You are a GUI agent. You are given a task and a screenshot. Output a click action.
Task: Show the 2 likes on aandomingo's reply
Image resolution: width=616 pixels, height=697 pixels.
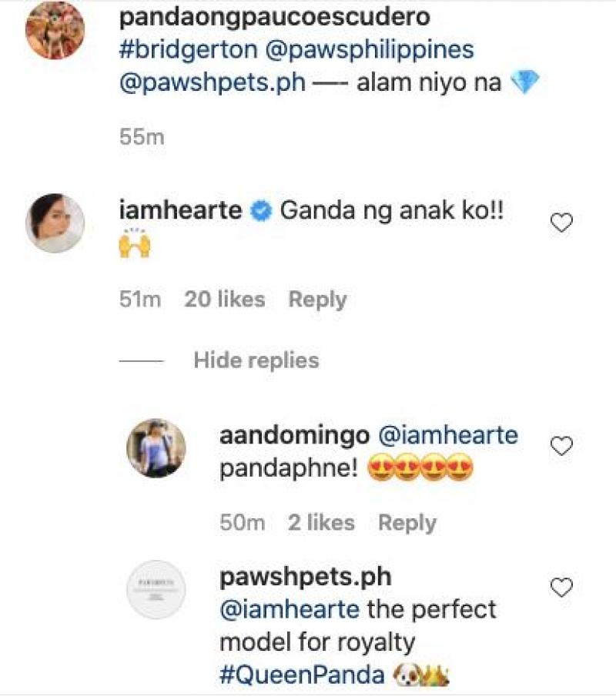click(x=321, y=523)
